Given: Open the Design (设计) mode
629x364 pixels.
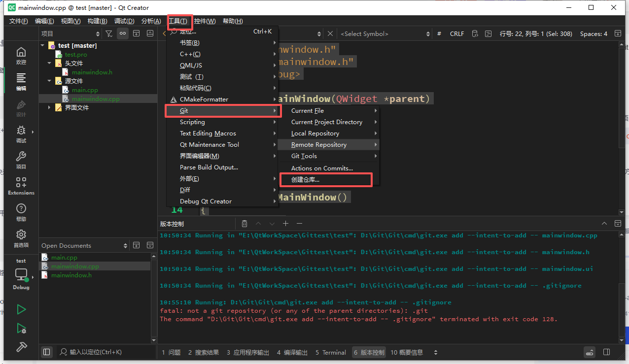Looking at the screenshot, I should pyautogui.click(x=21, y=108).
